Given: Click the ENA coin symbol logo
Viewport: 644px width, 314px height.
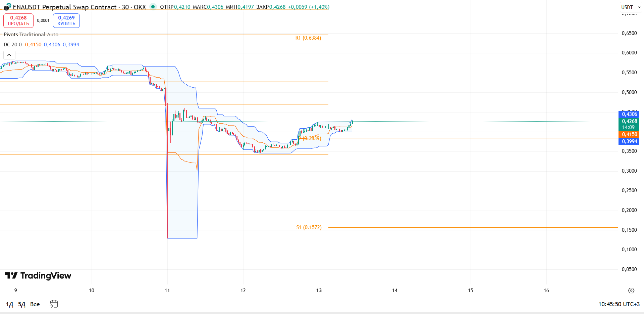Looking at the screenshot, I should pyautogui.click(x=7, y=7).
